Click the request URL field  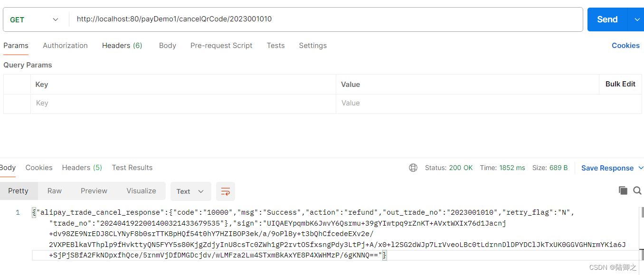pos(326,19)
